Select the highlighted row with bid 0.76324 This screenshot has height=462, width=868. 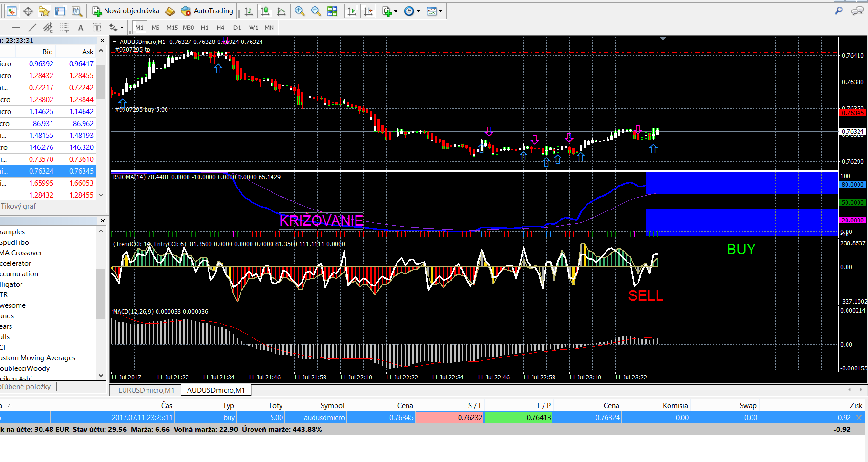click(x=48, y=171)
